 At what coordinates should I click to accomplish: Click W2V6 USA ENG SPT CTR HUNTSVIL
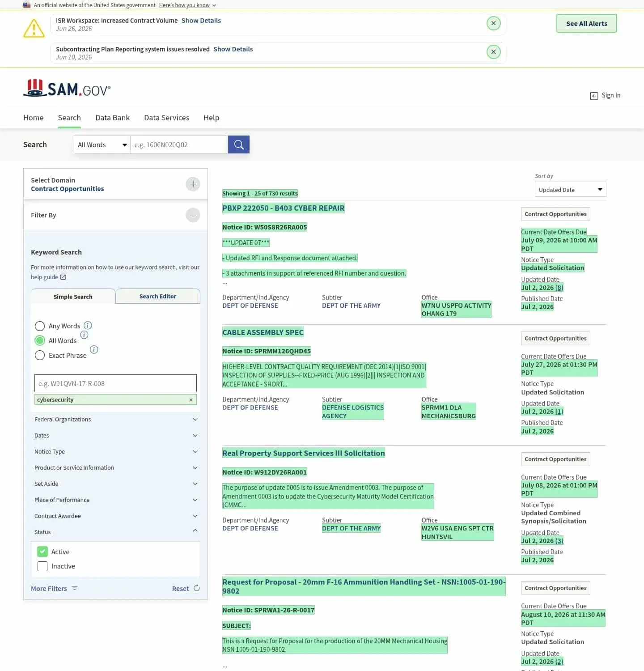click(458, 532)
